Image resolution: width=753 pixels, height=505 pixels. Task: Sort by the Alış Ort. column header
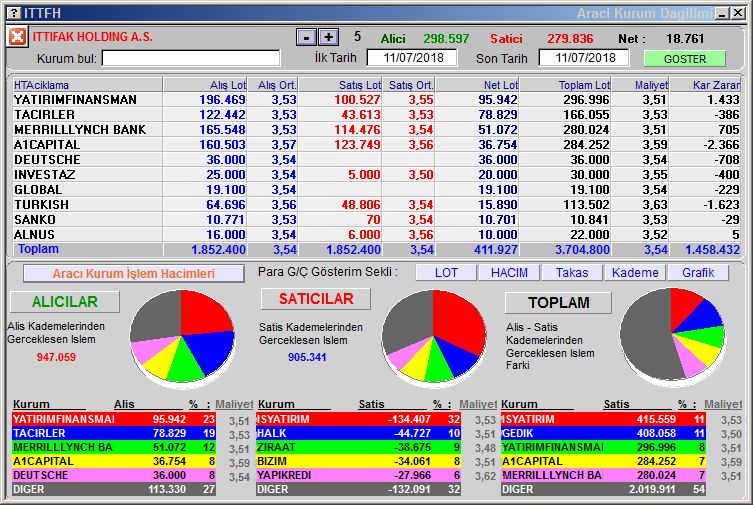273,85
